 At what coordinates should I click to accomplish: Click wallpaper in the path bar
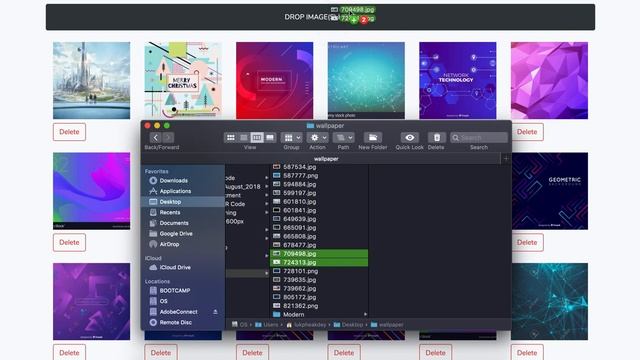coord(387,325)
